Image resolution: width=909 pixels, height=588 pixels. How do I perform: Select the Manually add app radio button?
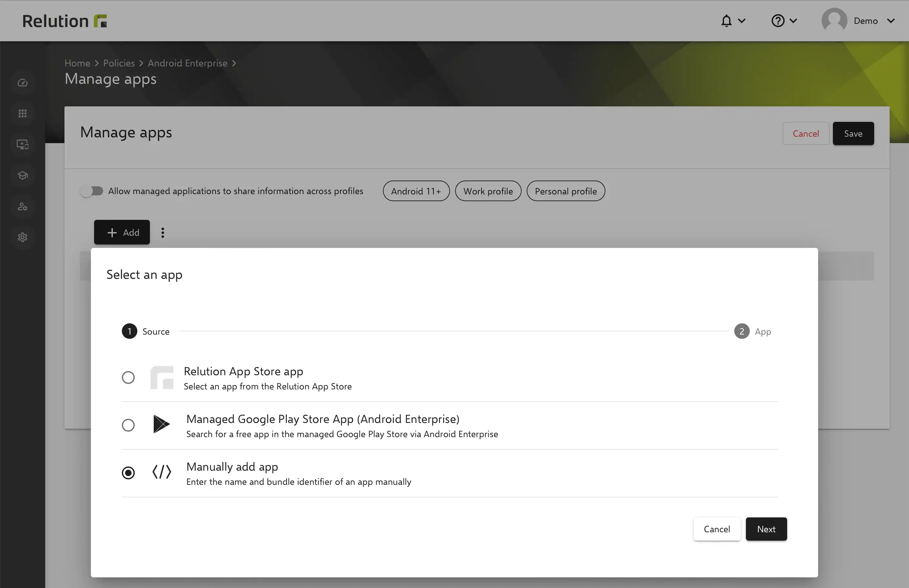(x=128, y=473)
